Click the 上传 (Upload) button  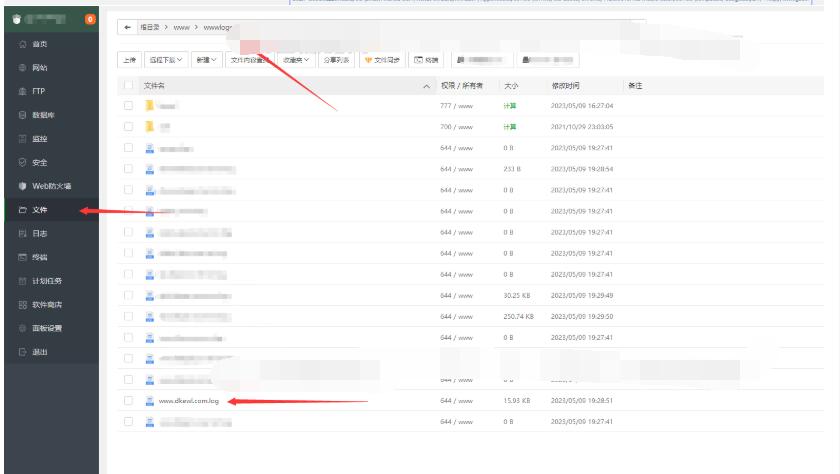[129, 60]
